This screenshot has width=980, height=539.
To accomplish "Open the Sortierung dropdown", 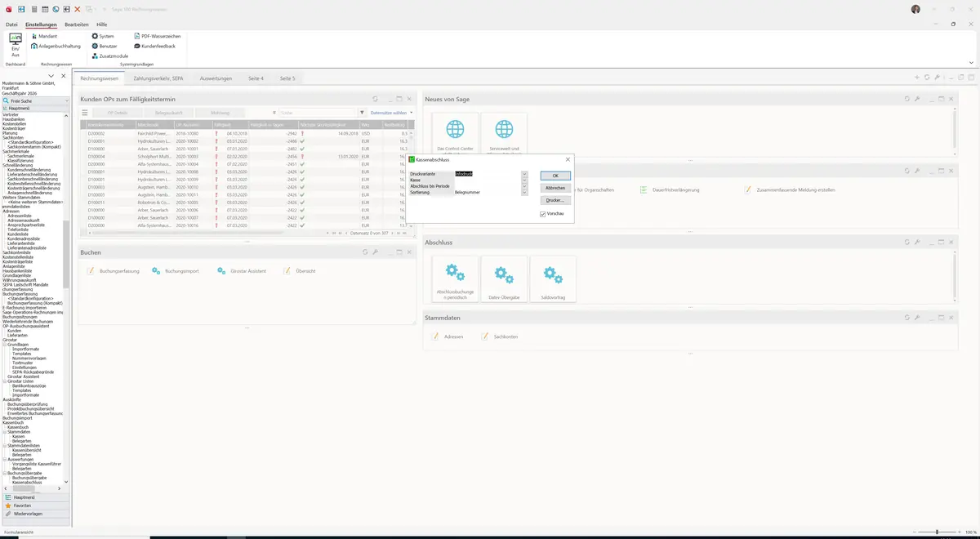I will [524, 192].
